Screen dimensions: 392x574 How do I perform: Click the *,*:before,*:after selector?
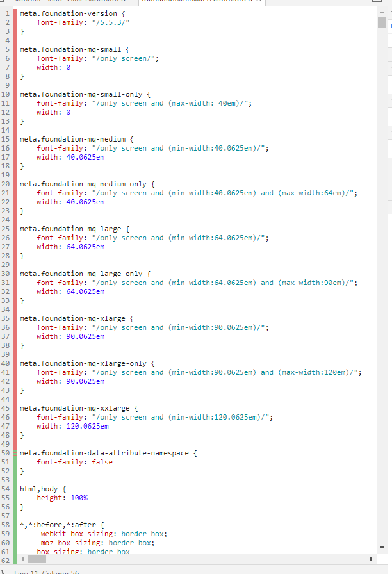(x=58, y=525)
